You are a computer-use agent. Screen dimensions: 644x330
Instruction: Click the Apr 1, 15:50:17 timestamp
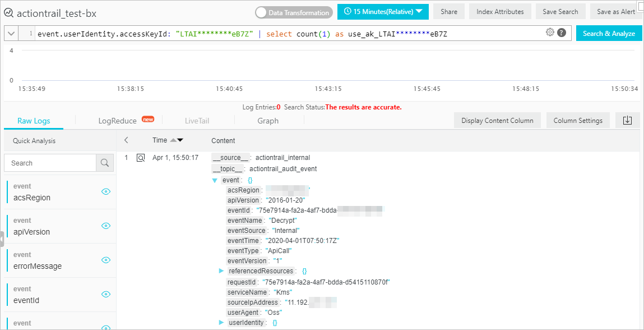tap(175, 158)
